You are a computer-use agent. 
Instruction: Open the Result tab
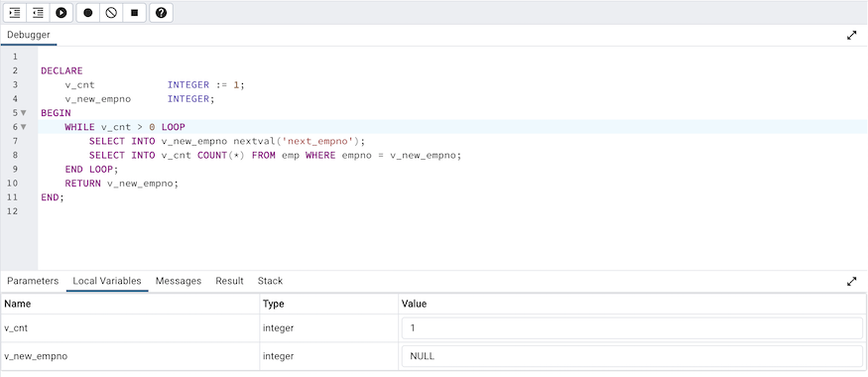click(x=230, y=281)
